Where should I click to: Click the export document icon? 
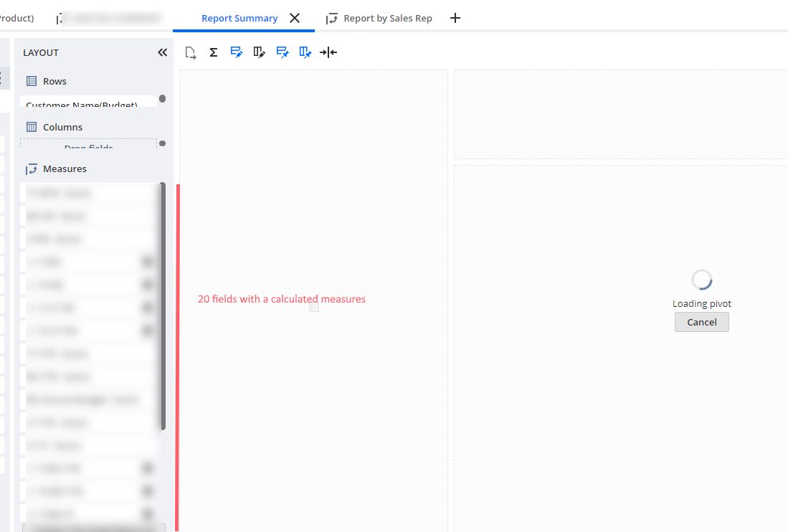pyautogui.click(x=191, y=53)
